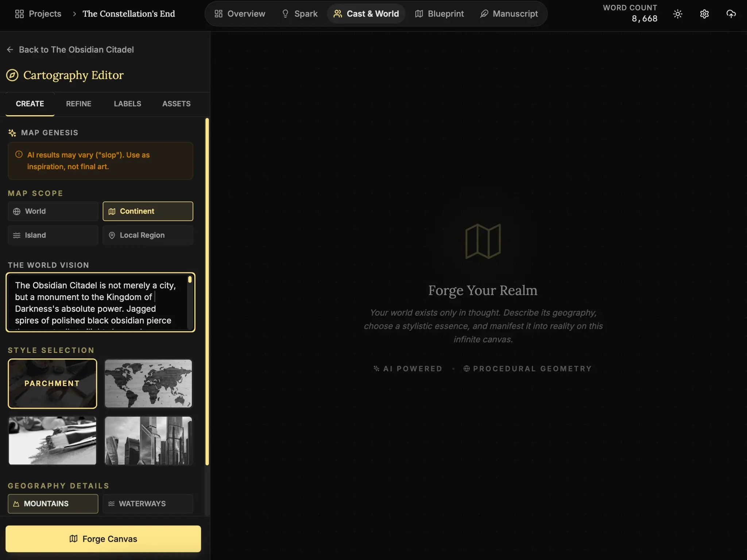Click the theme toggle sun icon
This screenshot has height=560, width=747.
(677, 14)
